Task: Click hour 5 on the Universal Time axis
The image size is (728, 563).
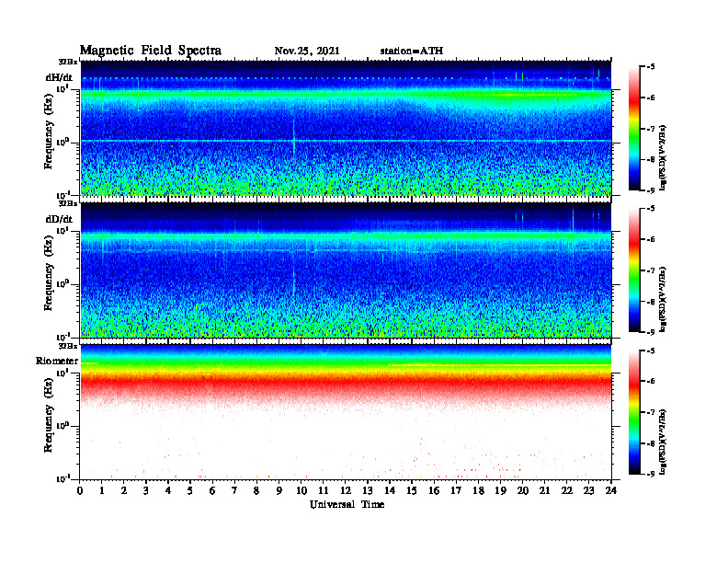Action: click(190, 491)
